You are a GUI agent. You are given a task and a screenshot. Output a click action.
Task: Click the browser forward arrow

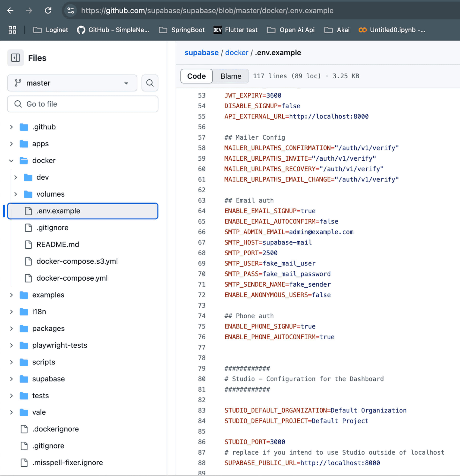29,10
